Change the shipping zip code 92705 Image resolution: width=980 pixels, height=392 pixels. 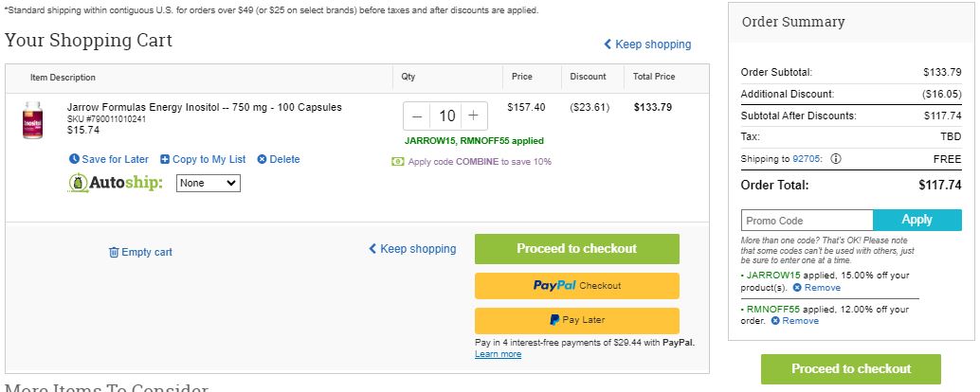(808, 158)
